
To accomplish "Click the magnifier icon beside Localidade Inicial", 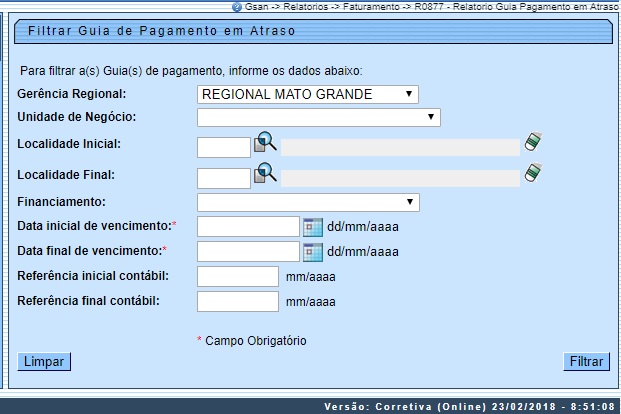I will [266, 143].
